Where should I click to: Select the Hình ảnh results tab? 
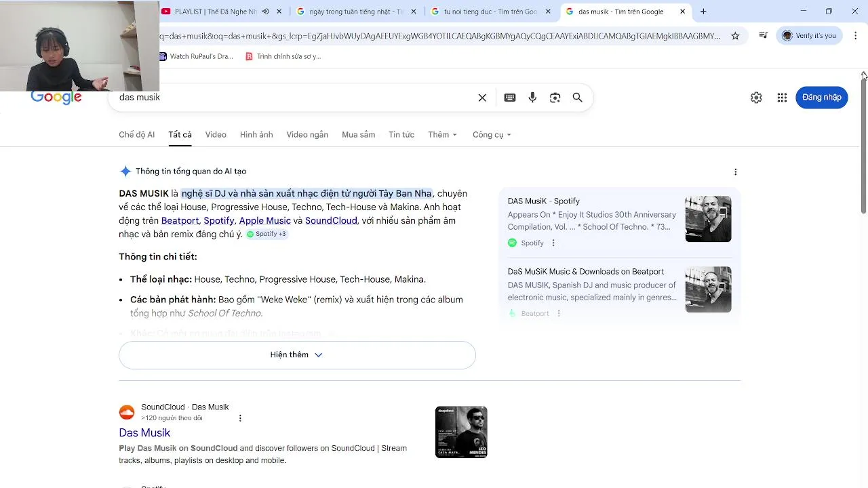(256, 135)
